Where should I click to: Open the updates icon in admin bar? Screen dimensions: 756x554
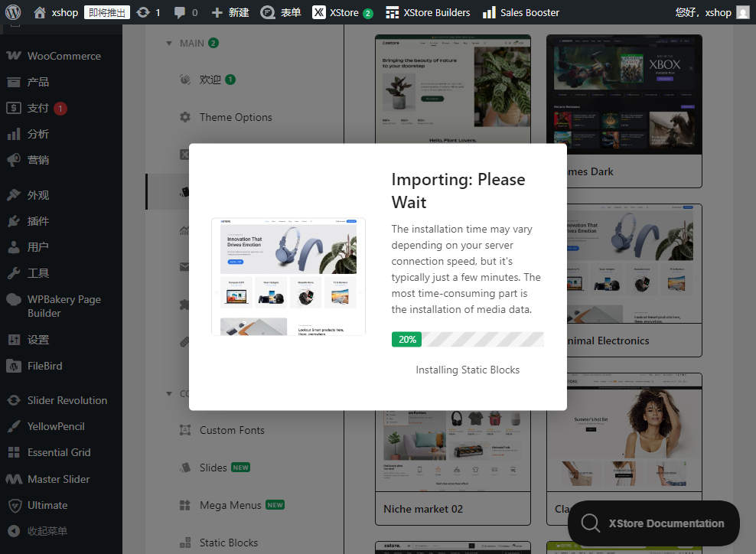coord(143,12)
